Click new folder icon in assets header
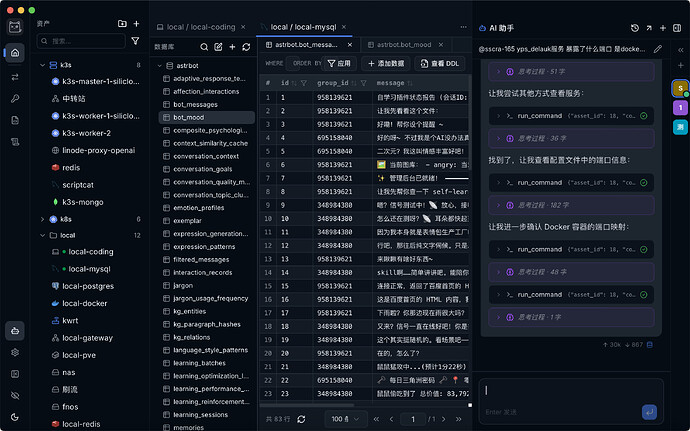 pos(122,24)
